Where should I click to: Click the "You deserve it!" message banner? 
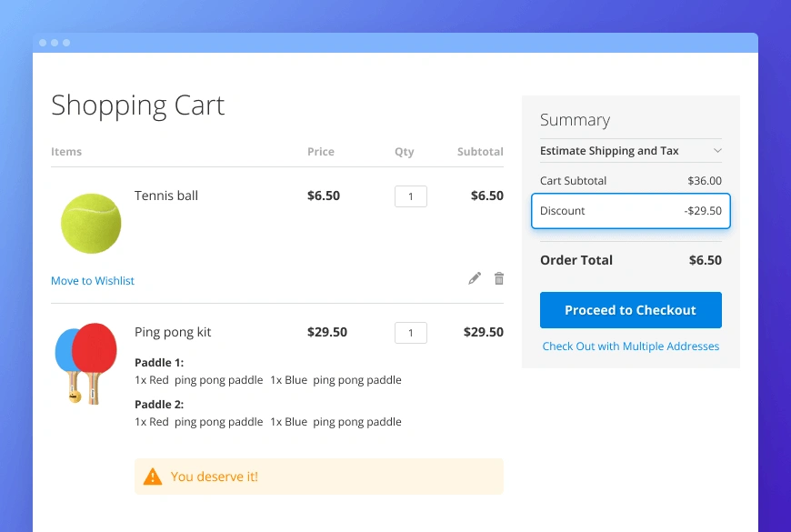pyautogui.click(x=318, y=477)
